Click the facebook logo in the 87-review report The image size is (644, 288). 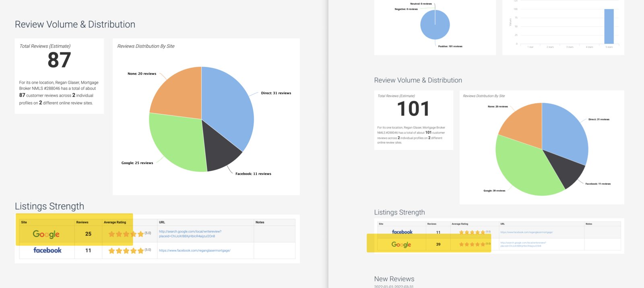[47, 250]
